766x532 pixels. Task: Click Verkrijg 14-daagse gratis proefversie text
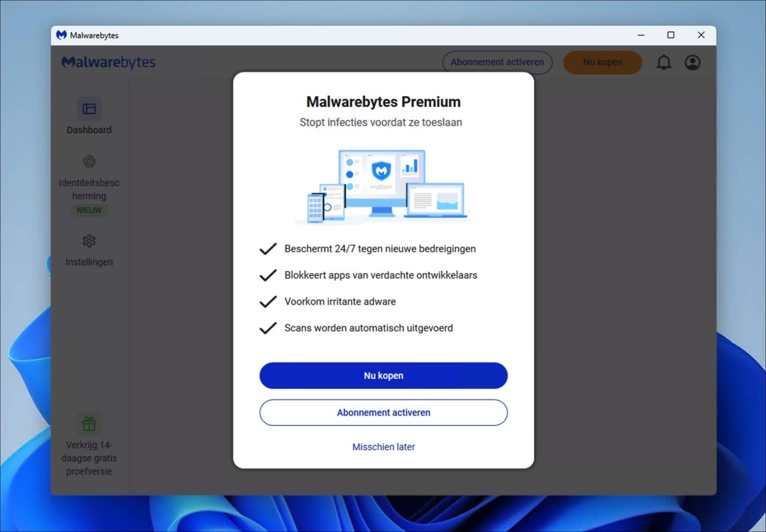pyautogui.click(x=89, y=458)
